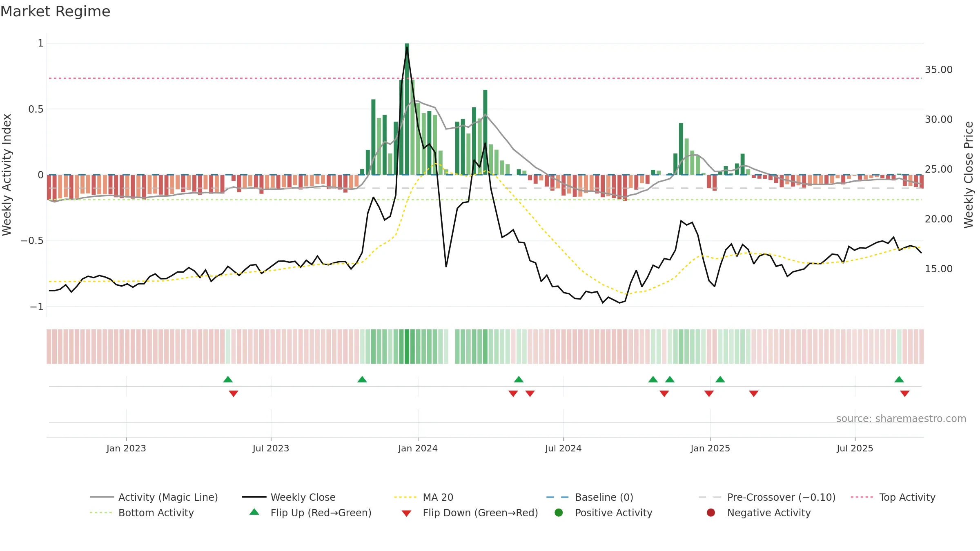
Task: Toggle the Top Activity legend entry
Action: [893, 497]
